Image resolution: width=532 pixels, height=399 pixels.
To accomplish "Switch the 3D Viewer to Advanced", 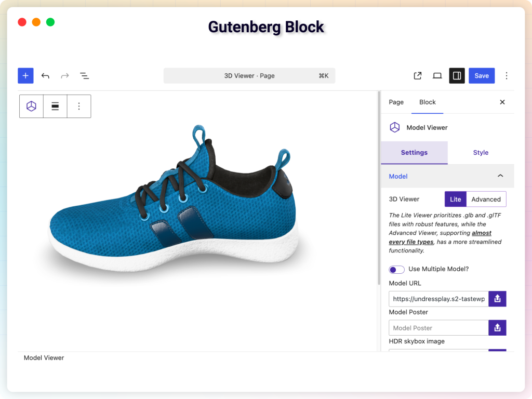I will click(x=486, y=199).
